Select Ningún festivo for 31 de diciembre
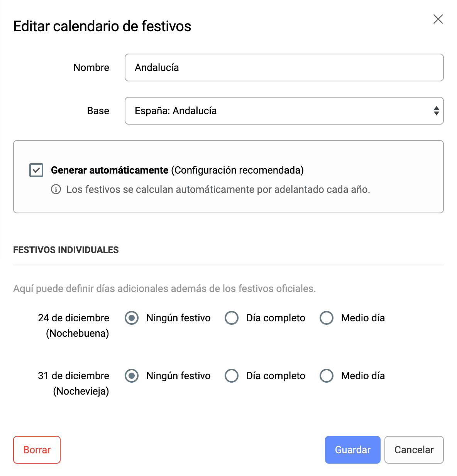This screenshot has width=457, height=476. [132, 376]
